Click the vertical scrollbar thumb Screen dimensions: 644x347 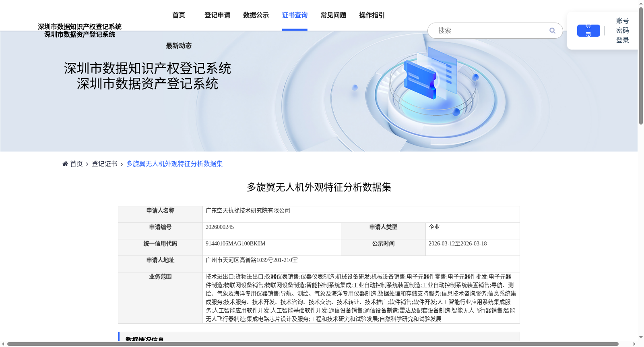pyautogui.click(x=641, y=66)
